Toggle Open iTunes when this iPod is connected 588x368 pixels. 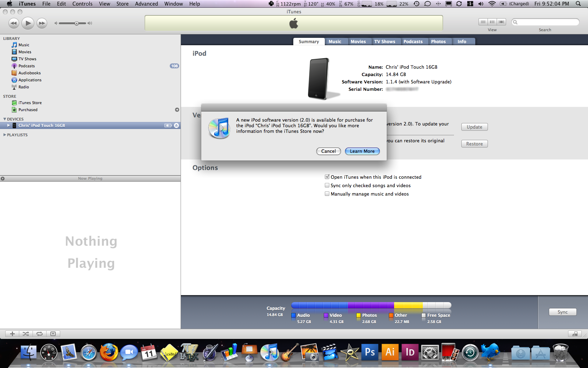327,177
